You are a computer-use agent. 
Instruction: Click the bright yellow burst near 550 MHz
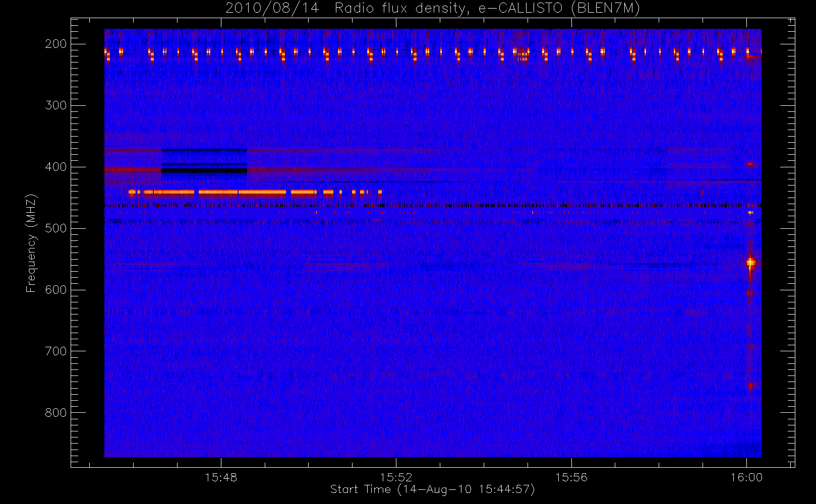pos(751,263)
